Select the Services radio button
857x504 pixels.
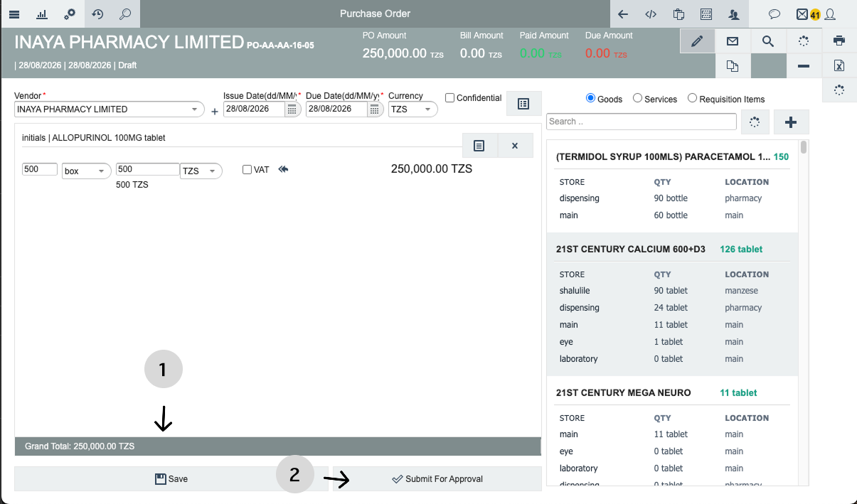(x=637, y=98)
